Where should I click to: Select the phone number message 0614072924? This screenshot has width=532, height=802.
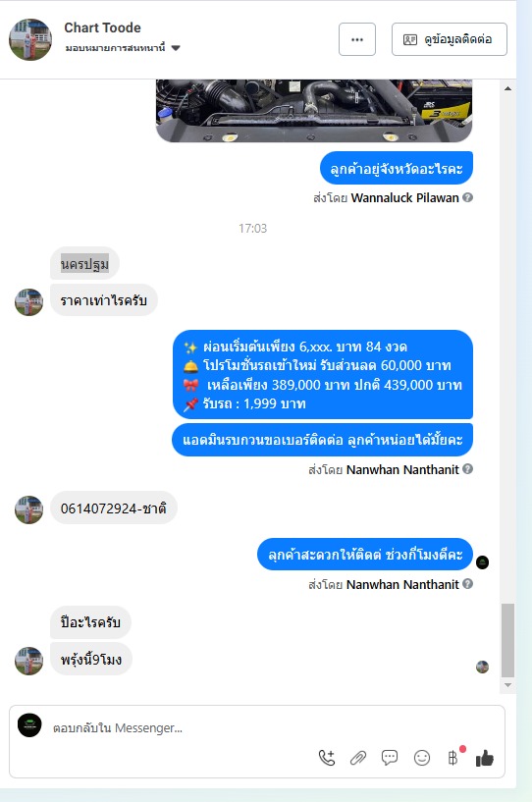[113, 508]
